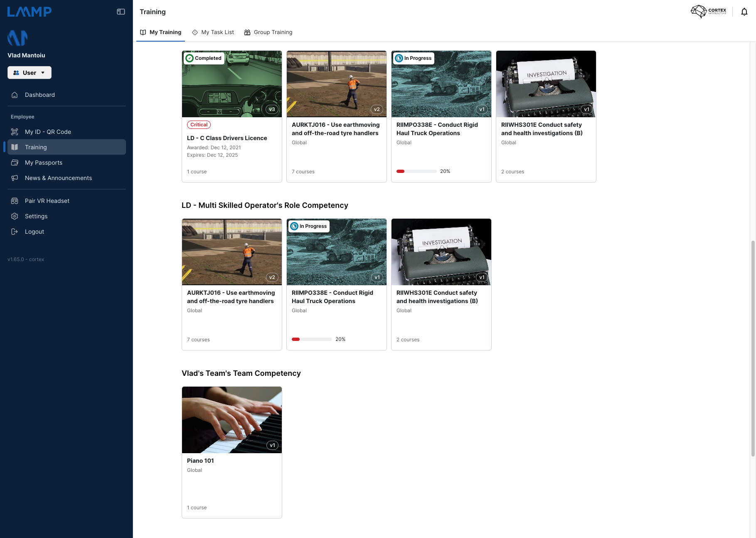This screenshot has height=538, width=756.
Task: Click the QR code icon for My ID
Action: pos(15,132)
